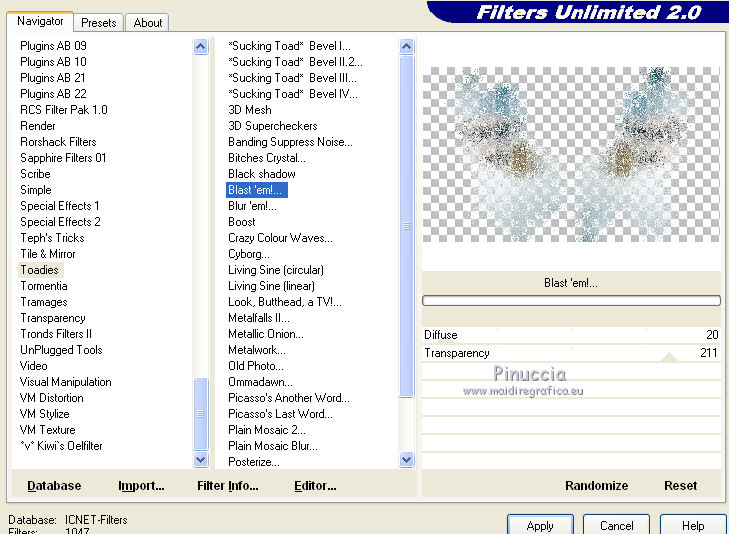Select *Sucking Toad* Bevel I... filter
729x534 pixels.
(289, 46)
